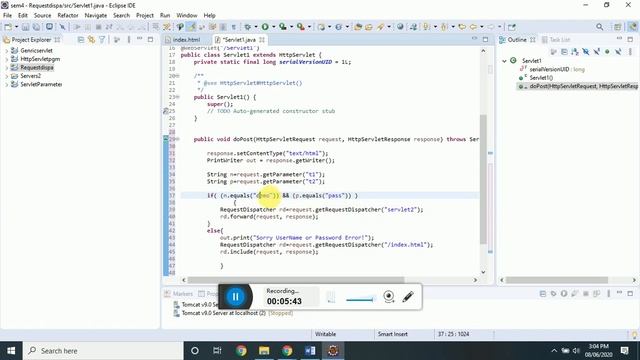Image resolution: width=640 pixels, height=360 pixels.
Task: Switch to the Task List tab
Action: pos(556,40)
